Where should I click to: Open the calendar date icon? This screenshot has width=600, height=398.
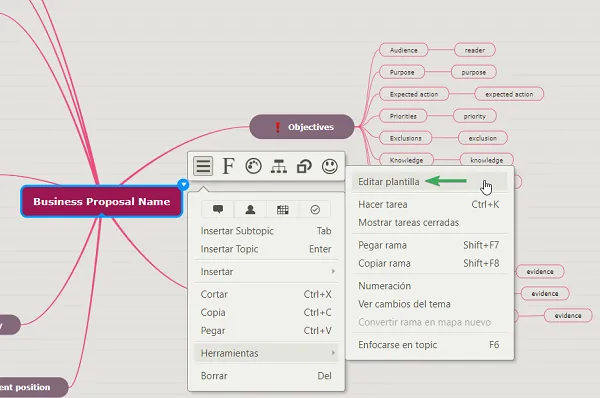point(282,209)
